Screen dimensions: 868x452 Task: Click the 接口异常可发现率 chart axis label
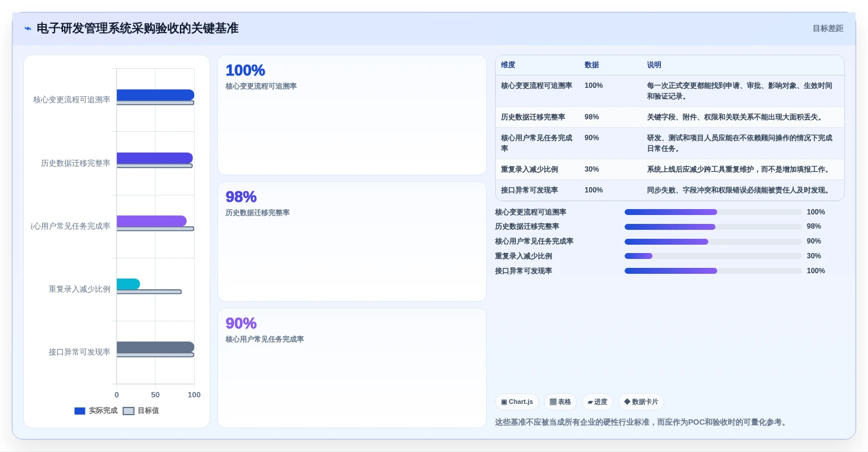80,352
